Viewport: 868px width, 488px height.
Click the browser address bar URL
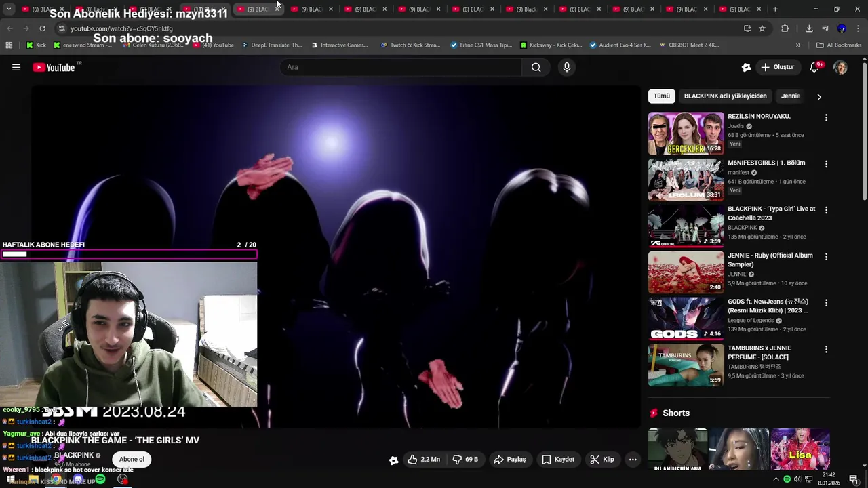[x=122, y=28]
